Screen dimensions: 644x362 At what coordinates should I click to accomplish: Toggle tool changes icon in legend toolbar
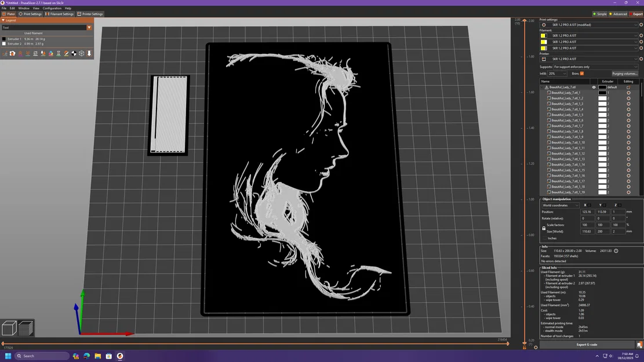click(43, 53)
